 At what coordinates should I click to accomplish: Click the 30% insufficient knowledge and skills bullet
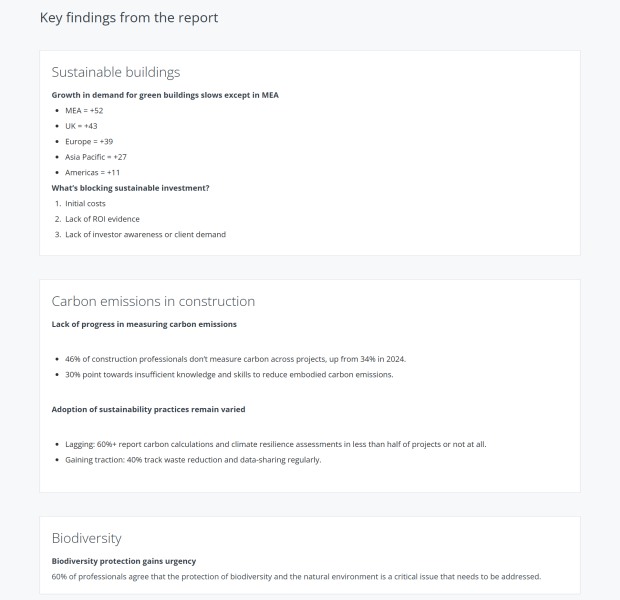click(229, 374)
